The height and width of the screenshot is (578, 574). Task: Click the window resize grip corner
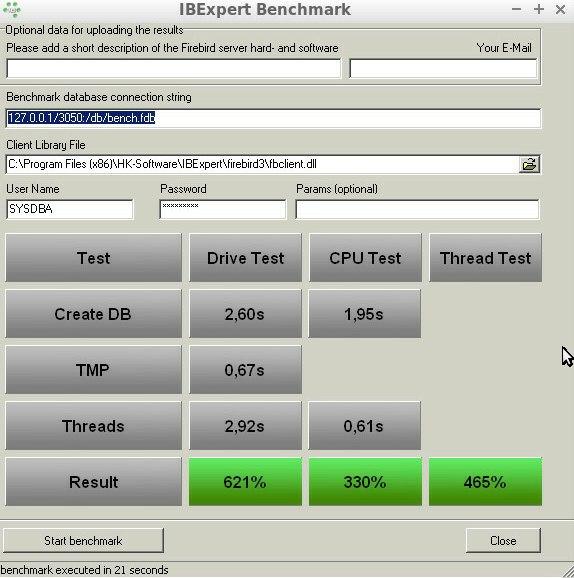click(x=566, y=570)
